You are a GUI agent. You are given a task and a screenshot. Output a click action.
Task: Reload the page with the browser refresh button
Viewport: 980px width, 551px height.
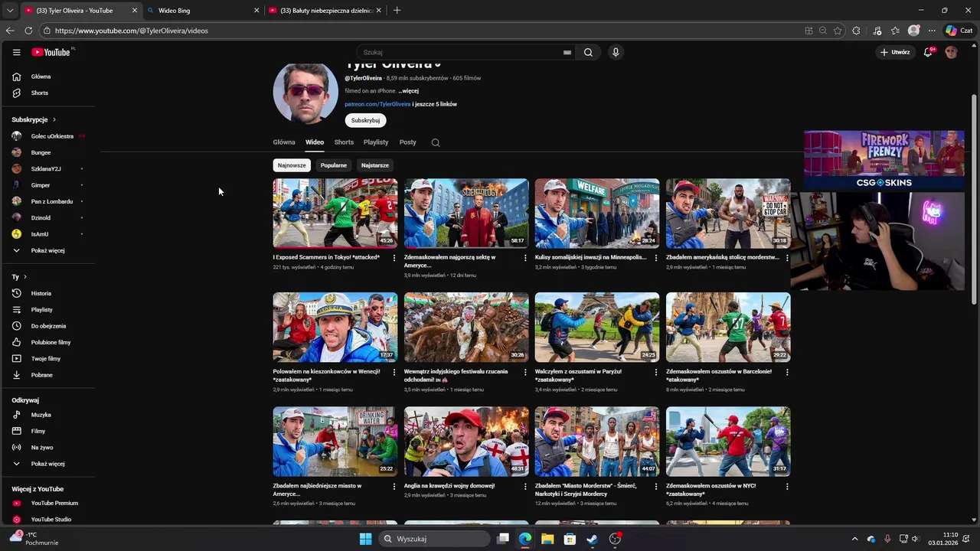[x=28, y=31]
